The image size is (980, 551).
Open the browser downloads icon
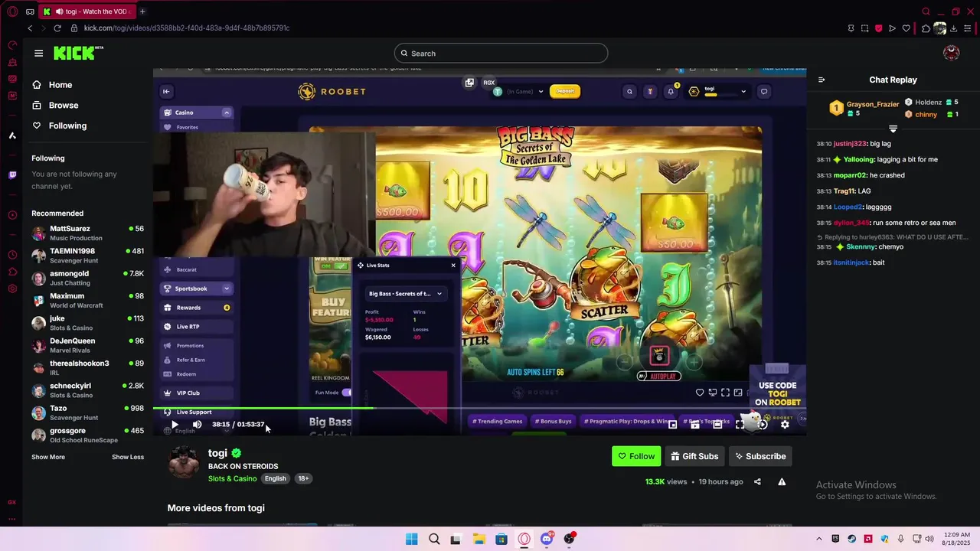[955, 28]
